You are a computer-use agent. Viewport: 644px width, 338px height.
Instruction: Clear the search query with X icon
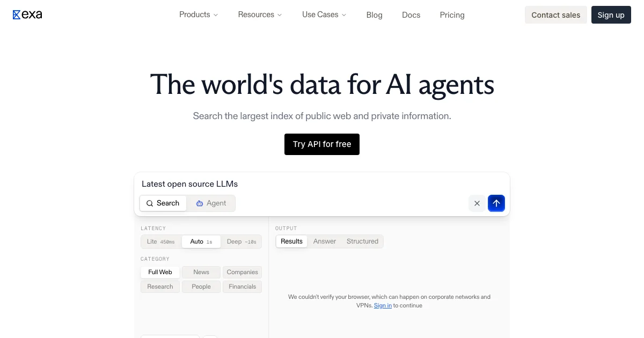[x=477, y=203]
